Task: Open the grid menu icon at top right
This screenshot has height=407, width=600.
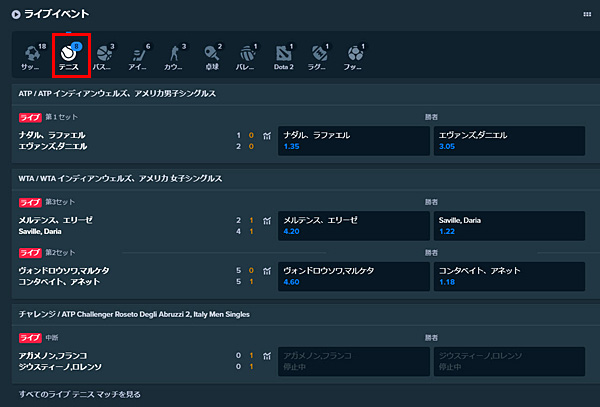Action: pyautogui.click(x=587, y=14)
